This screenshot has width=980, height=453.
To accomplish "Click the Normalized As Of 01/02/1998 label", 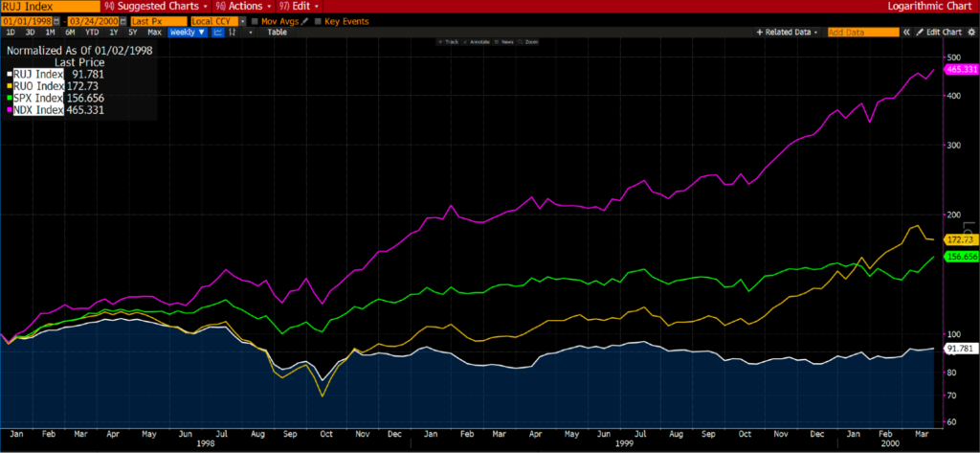I will [x=79, y=50].
